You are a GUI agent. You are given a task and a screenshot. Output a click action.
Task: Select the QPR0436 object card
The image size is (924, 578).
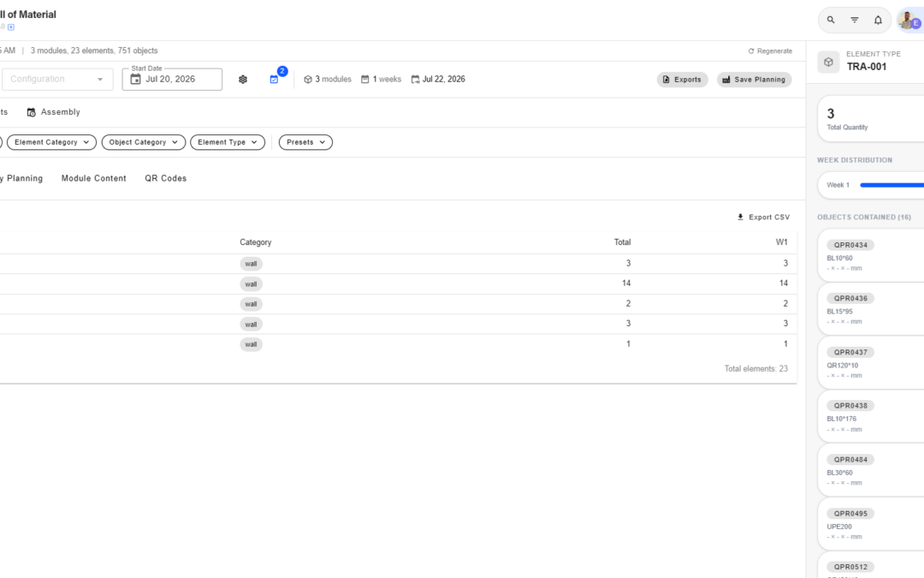(x=870, y=309)
